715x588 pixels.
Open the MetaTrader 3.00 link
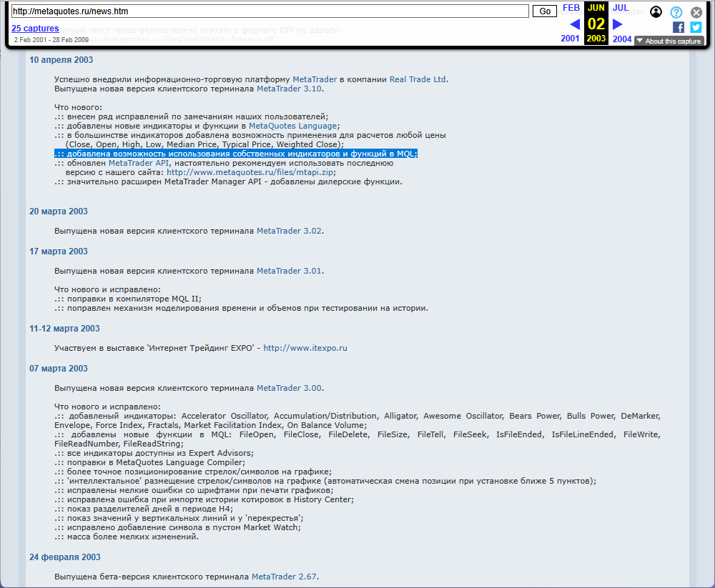[x=289, y=389]
